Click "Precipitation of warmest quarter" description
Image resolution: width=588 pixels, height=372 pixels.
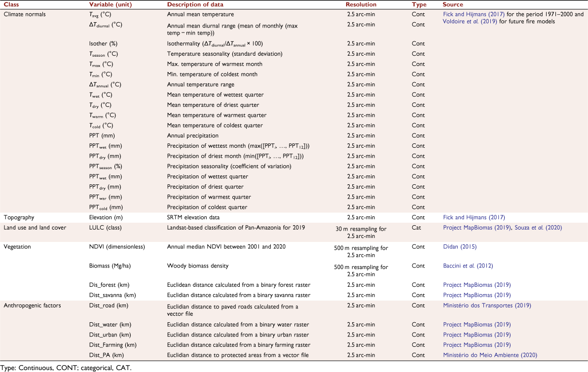209,197
